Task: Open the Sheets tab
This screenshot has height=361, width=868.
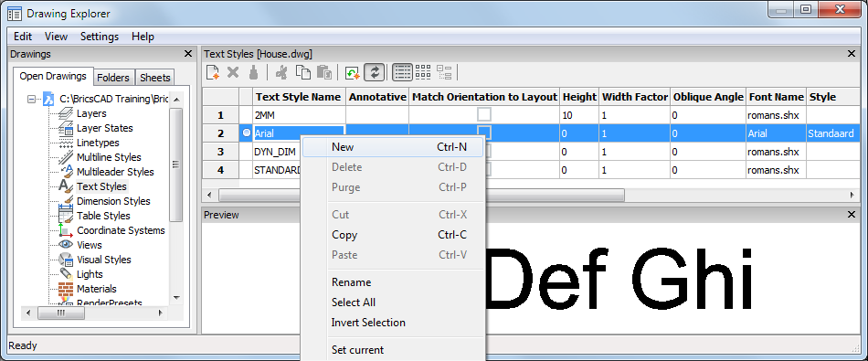Action: pyautogui.click(x=155, y=78)
